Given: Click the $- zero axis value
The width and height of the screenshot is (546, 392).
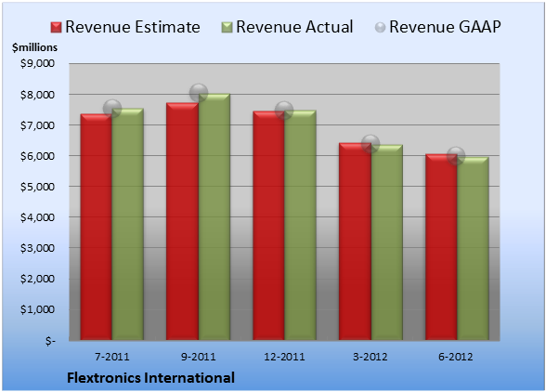Looking at the screenshot, I should (50, 340).
